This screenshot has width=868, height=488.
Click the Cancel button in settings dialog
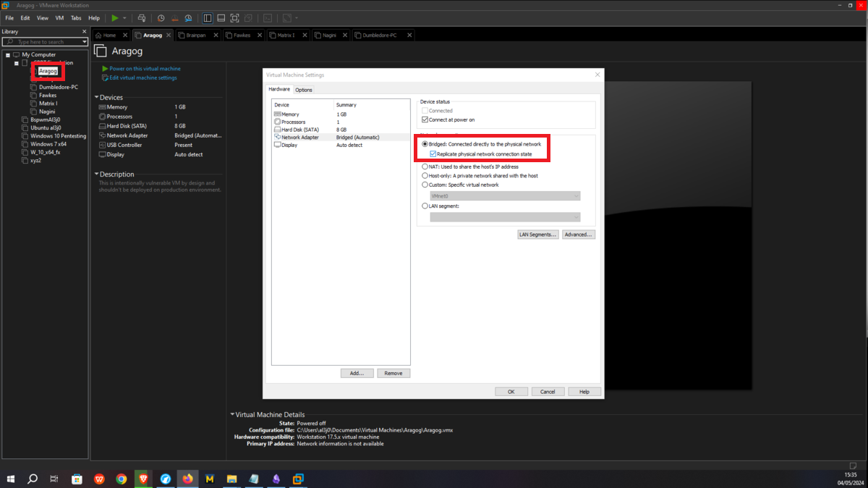(548, 392)
